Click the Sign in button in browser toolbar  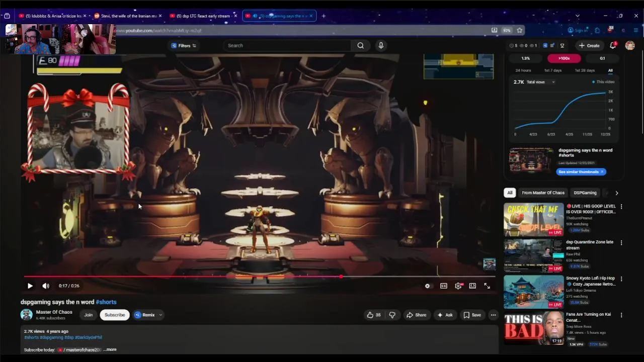click(578, 30)
